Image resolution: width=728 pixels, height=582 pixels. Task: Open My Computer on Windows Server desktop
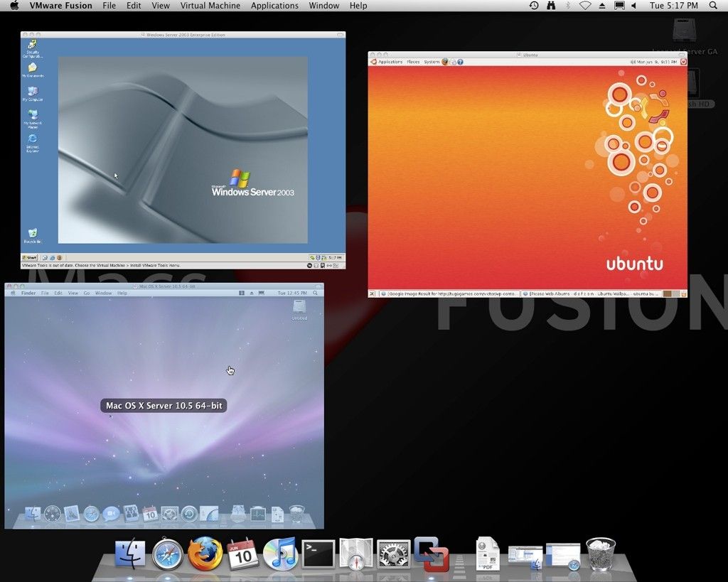(32, 91)
